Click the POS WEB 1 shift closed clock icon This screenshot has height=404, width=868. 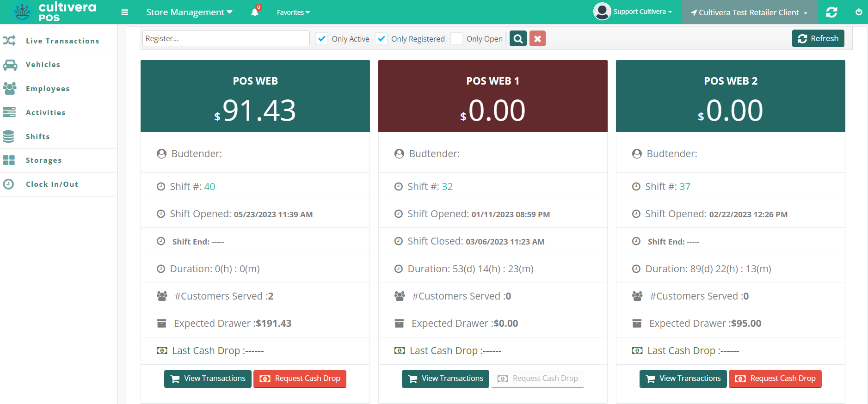[x=399, y=241]
